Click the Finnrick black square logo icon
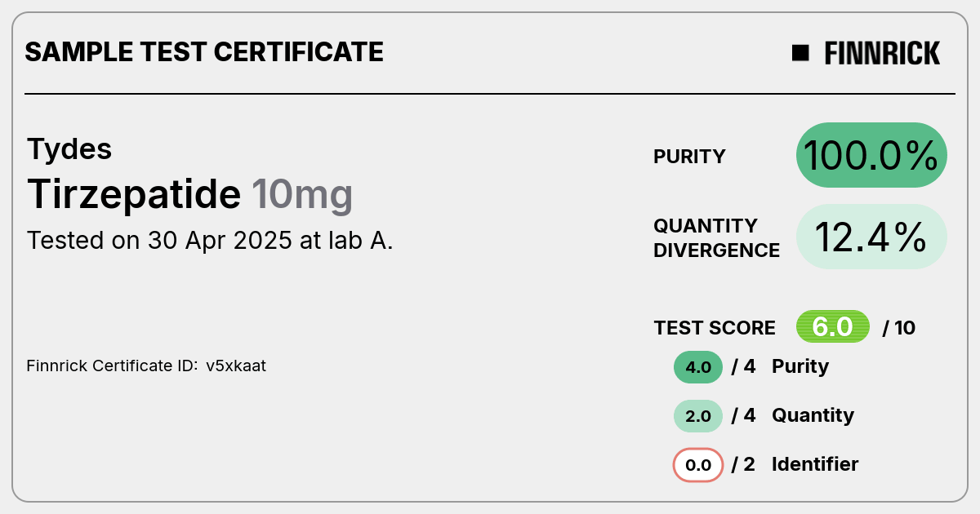This screenshot has width=980, height=514. [x=800, y=53]
